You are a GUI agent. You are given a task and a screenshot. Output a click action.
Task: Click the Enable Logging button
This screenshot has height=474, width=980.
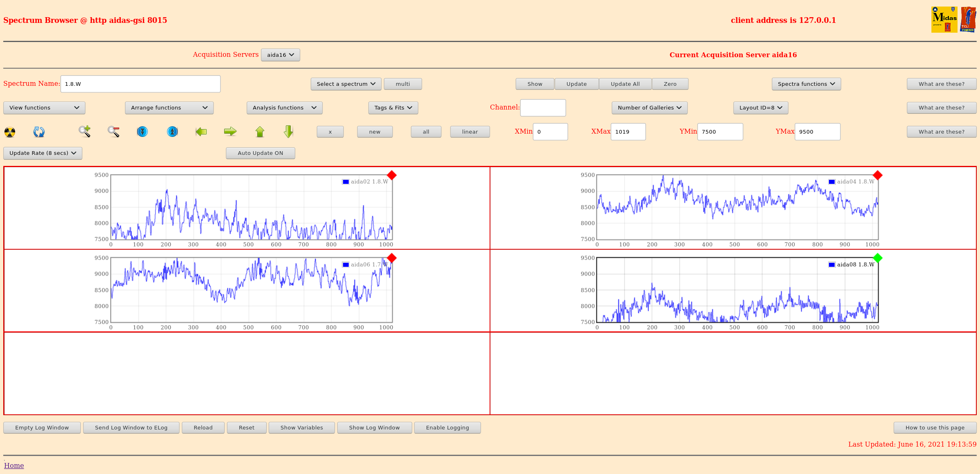(447, 428)
